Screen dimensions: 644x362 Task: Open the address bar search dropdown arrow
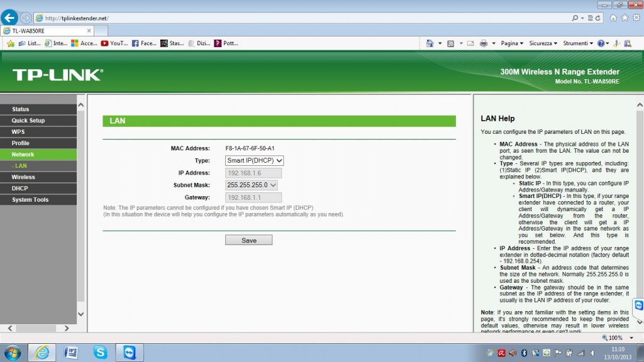582,18
